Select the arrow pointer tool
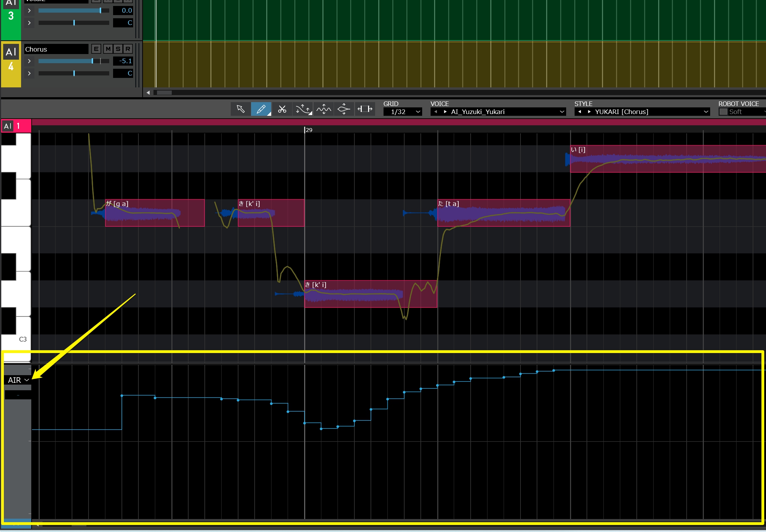The image size is (766, 532). [241, 109]
